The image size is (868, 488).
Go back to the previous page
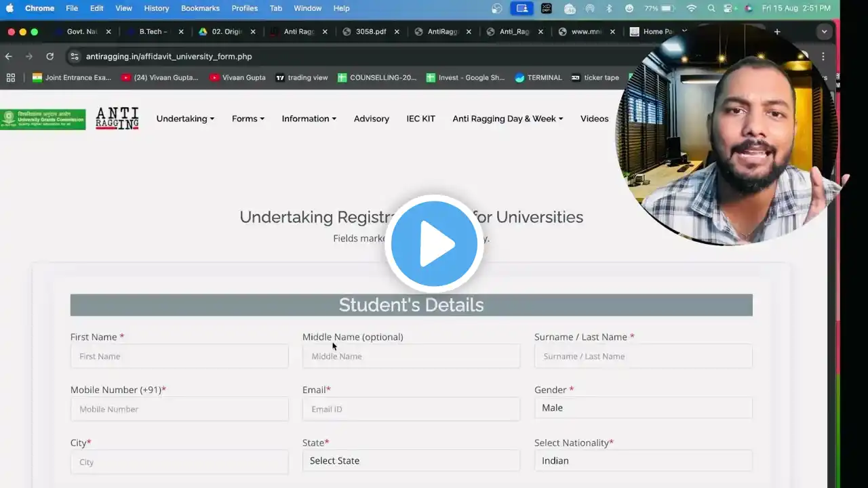9,56
